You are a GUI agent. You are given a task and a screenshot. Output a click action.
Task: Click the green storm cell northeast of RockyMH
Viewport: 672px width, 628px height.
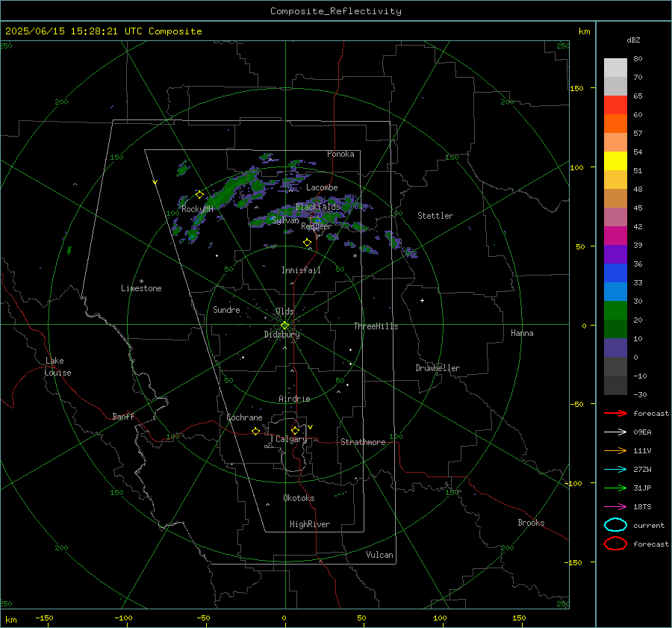click(229, 190)
